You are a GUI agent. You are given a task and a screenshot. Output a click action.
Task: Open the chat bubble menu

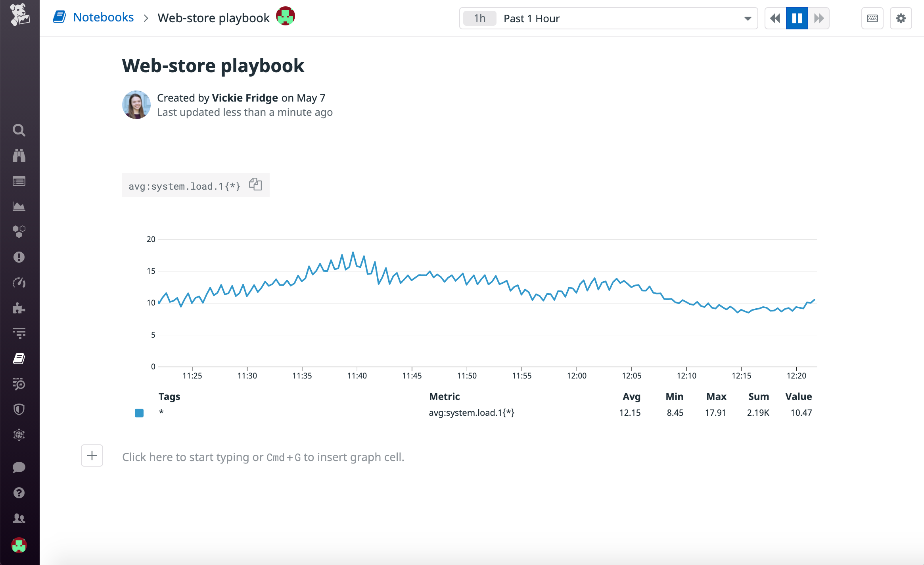(19, 467)
